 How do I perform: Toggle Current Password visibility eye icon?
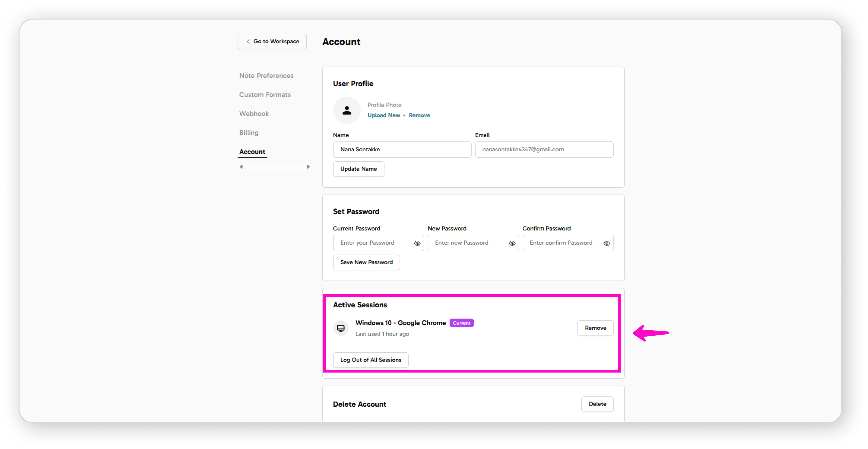click(x=417, y=243)
